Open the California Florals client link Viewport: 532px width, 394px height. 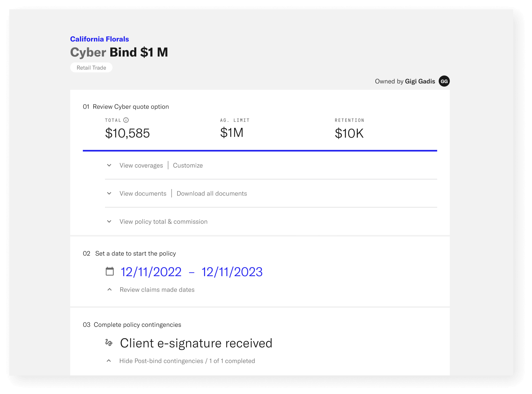pos(99,39)
